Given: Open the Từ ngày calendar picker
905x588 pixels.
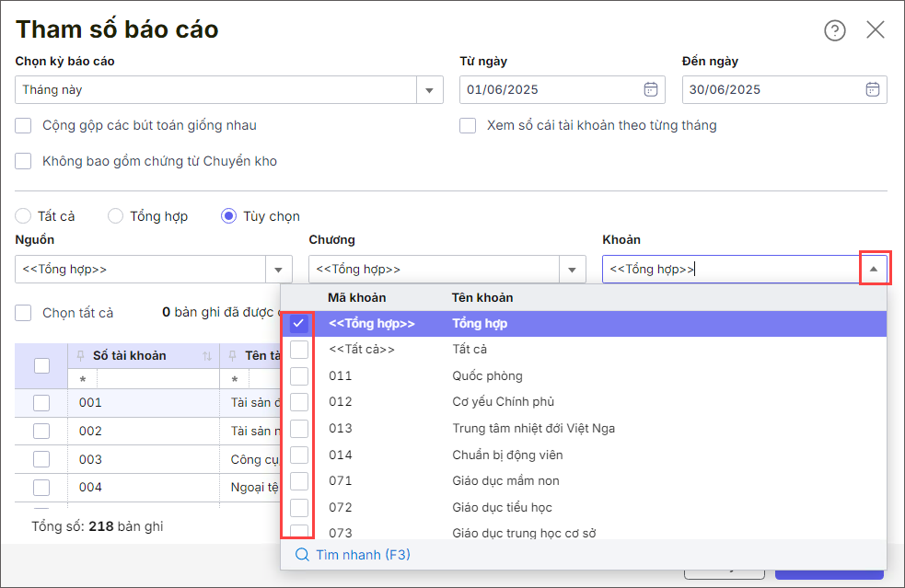Looking at the screenshot, I should click(x=651, y=89).
